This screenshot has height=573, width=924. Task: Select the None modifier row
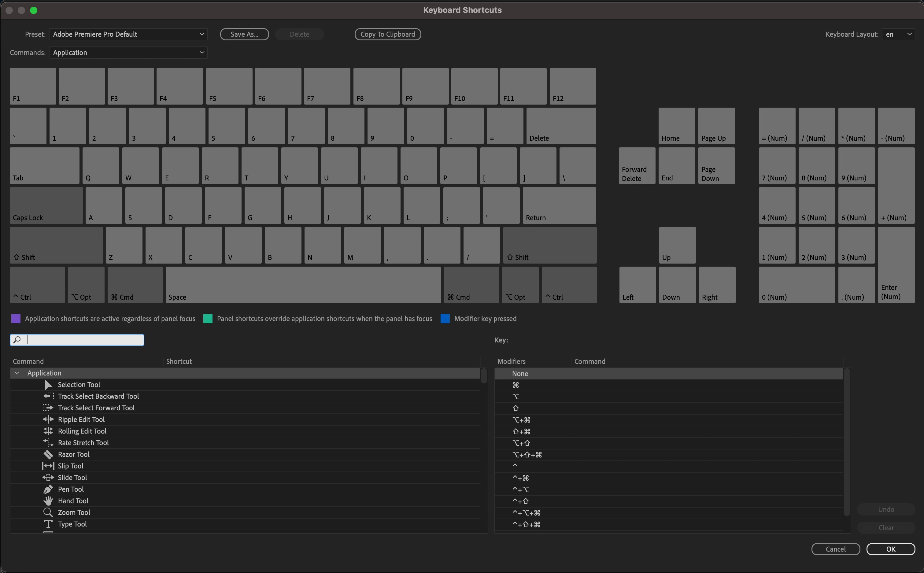pos(520,374)
